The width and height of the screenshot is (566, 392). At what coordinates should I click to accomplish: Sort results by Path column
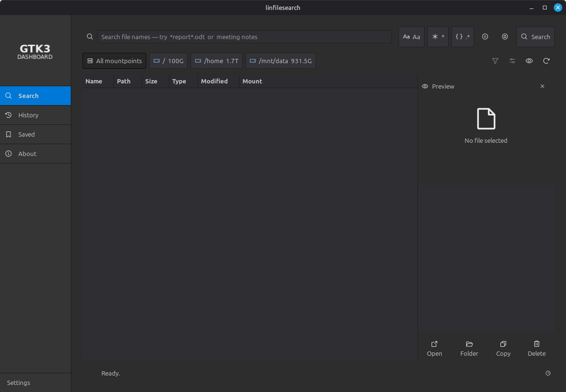pos(128,81)
